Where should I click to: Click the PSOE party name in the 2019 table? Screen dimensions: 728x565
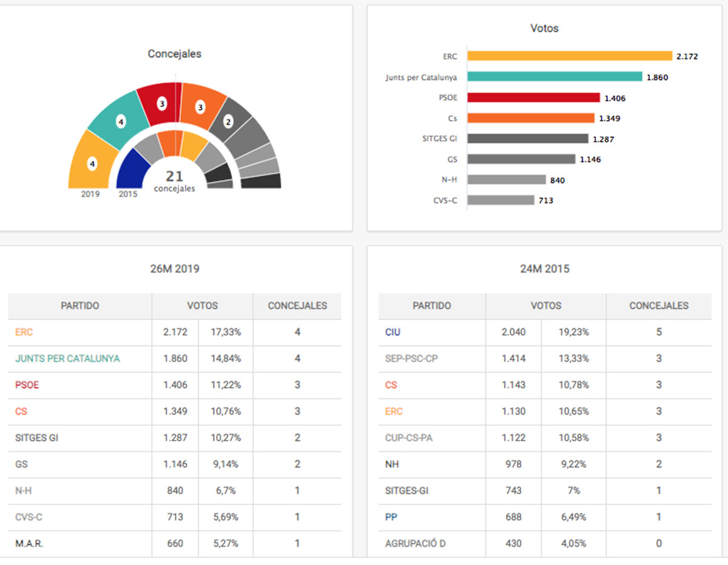pos(27,385)
